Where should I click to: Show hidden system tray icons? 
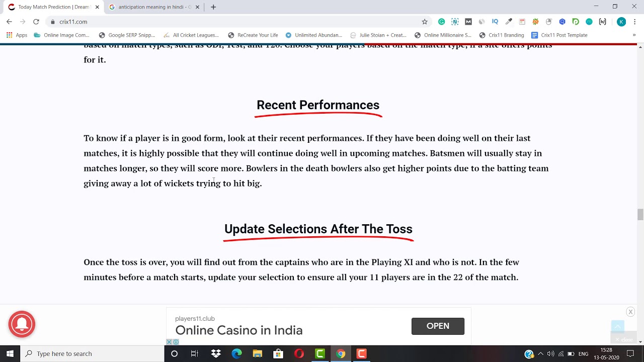coord(541,354)
